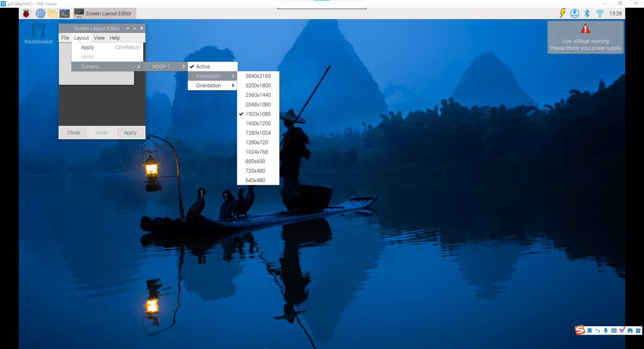Image resolution: width=644 pixels, height=349 pixels.
Task: Select resolution 3840x2160
Action: click(258, 76)
